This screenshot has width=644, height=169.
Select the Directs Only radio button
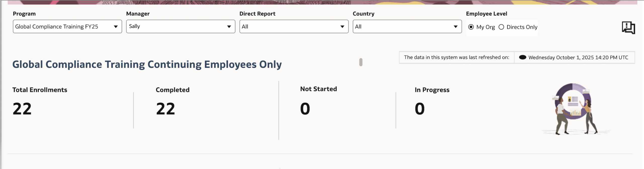pyautogui.click(x=501, y=27)
